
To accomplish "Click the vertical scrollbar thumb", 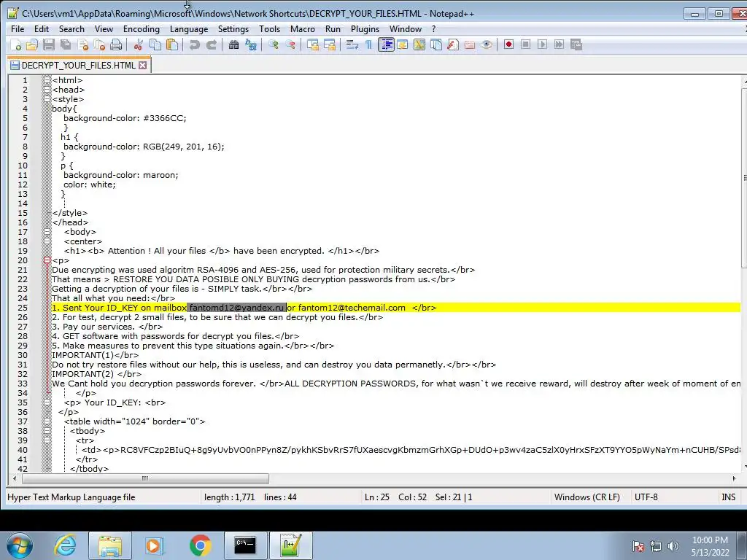I will [744, 178].
